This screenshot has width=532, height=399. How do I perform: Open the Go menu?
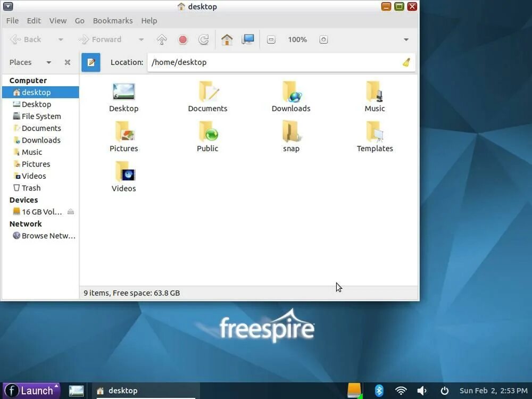[79, 20]
